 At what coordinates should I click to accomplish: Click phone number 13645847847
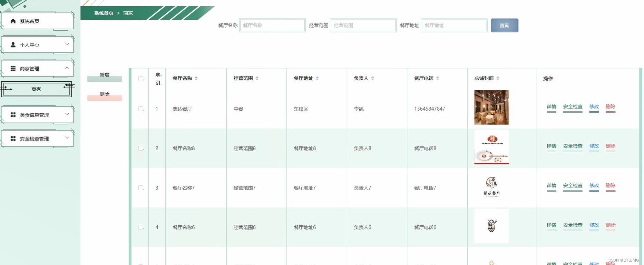point(430,109)
